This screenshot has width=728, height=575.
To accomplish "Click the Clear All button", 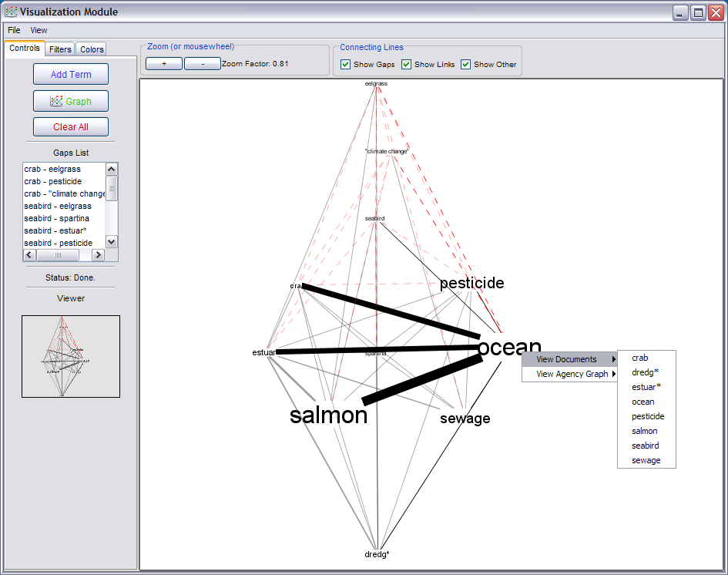I will coord(71,127).
